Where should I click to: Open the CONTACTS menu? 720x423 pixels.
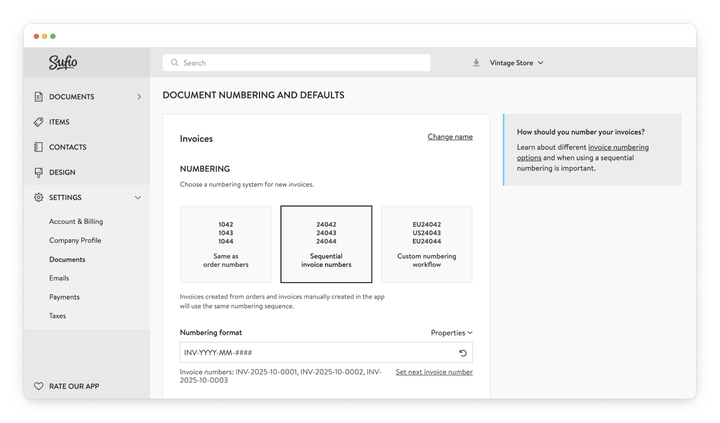pyautogui.click(x=68, y=147)
